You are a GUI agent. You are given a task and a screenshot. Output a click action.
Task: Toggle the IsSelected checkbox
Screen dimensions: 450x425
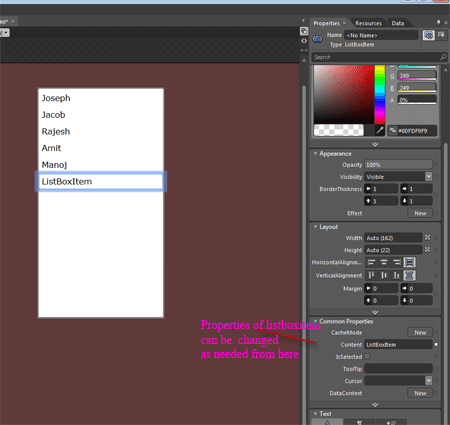pos(367,356)
